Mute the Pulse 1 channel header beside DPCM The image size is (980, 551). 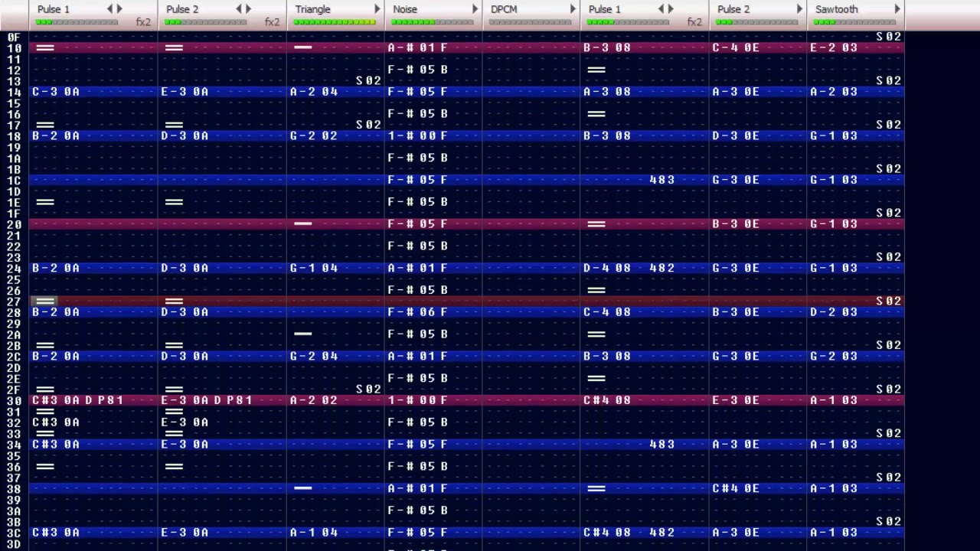coord(604,9)
